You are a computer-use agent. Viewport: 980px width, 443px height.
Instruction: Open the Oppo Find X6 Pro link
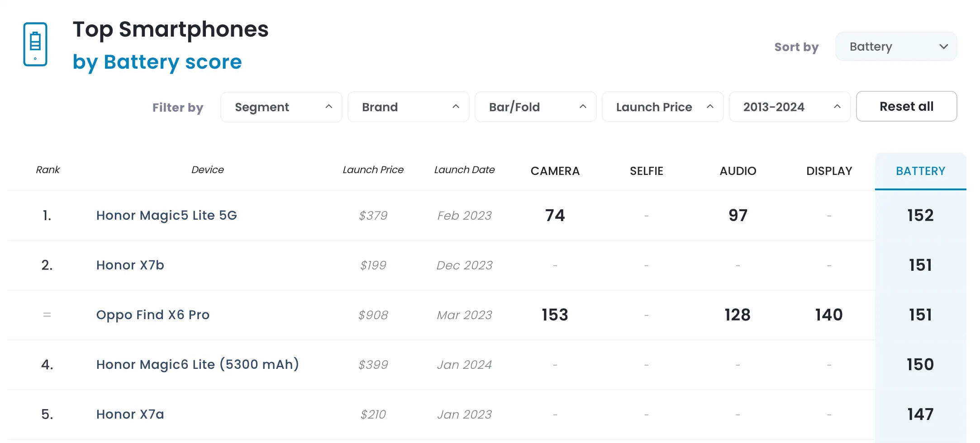pyautogui.click(x=153, y=315)
